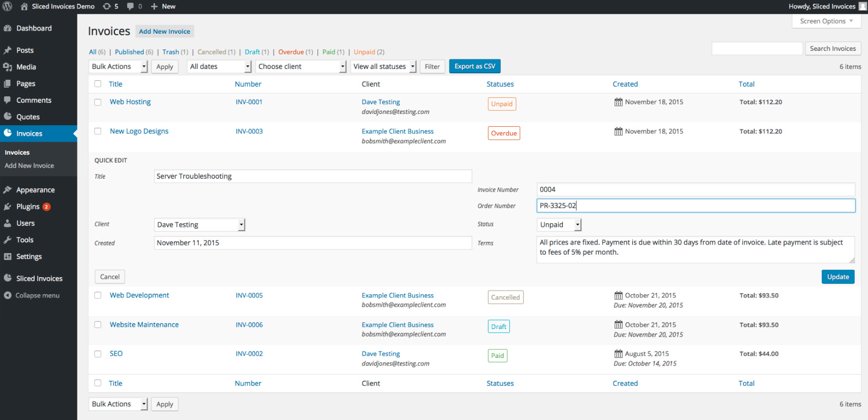Collapse the sidebar menu
The height and width of the screenshot is (420, 868).
[x=37, y=295]
